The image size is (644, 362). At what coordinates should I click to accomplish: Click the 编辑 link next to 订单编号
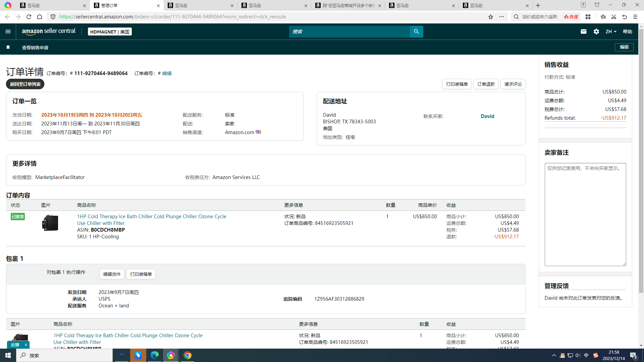(x=167, y=73)
